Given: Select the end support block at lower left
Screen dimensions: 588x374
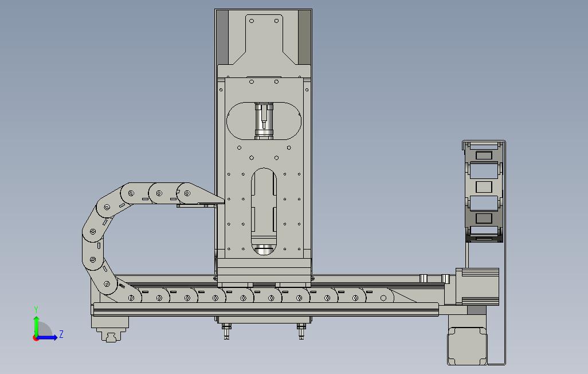Looking at the screenshot, I should click(x=110, y=329).
